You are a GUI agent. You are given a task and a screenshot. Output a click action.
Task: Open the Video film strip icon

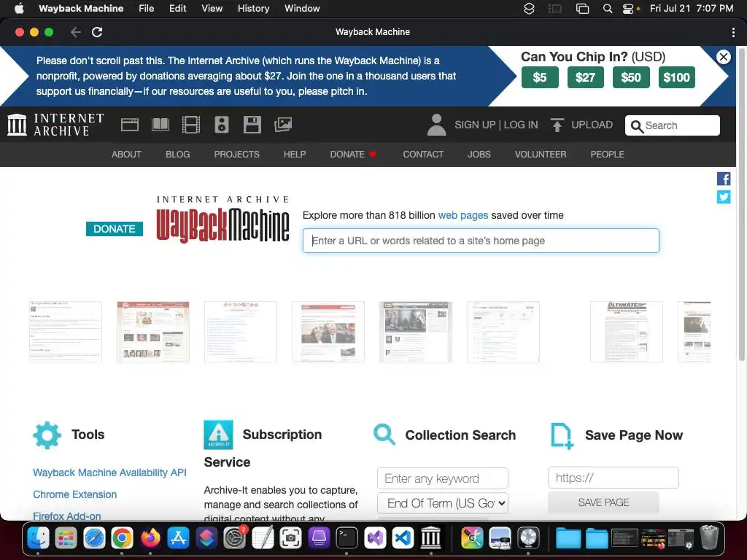click(x=191, y=125)
